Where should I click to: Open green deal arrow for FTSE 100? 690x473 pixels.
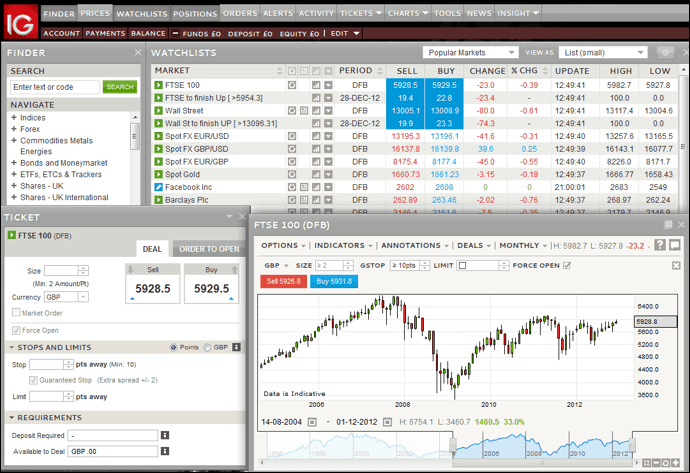[x=158, y=85]
